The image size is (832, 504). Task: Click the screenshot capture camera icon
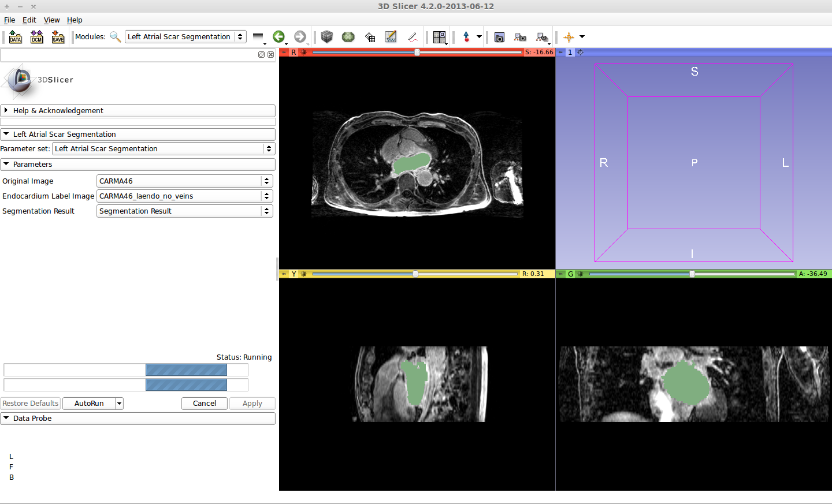pos(500,37)
